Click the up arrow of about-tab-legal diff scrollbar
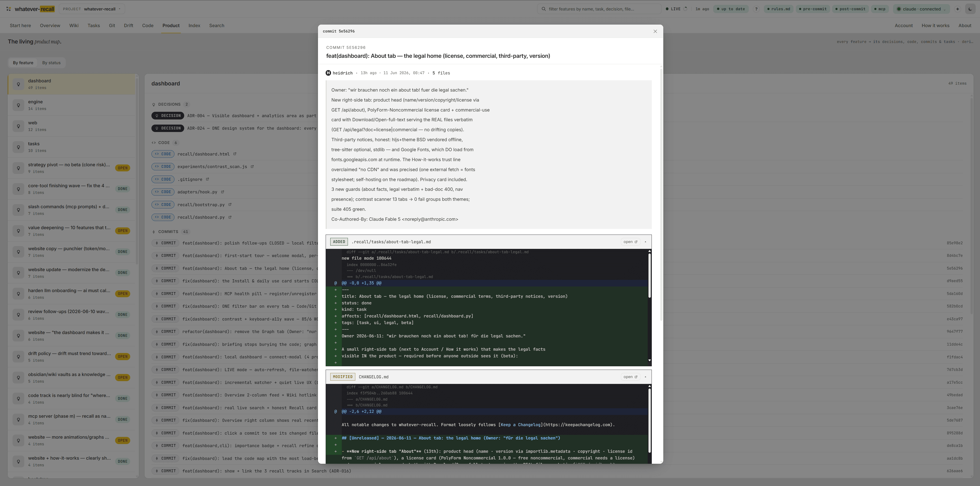Viewport: 980px width, 486px height. coord(649,251)
